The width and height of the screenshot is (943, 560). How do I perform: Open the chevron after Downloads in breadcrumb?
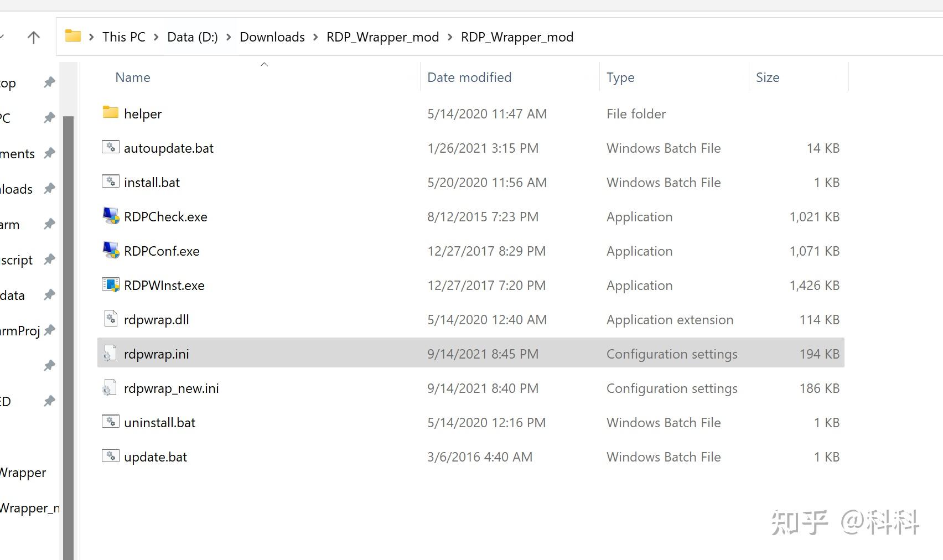[315, 37]
